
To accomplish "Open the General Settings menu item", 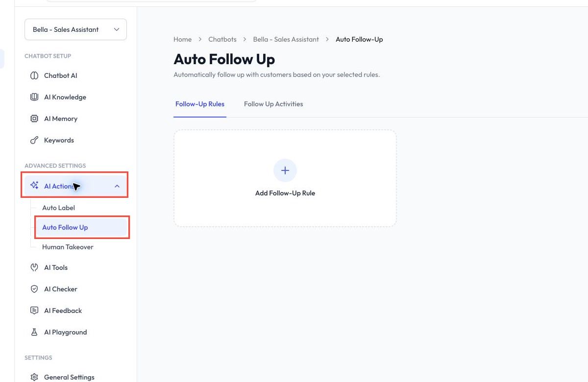I will [75, 377].
